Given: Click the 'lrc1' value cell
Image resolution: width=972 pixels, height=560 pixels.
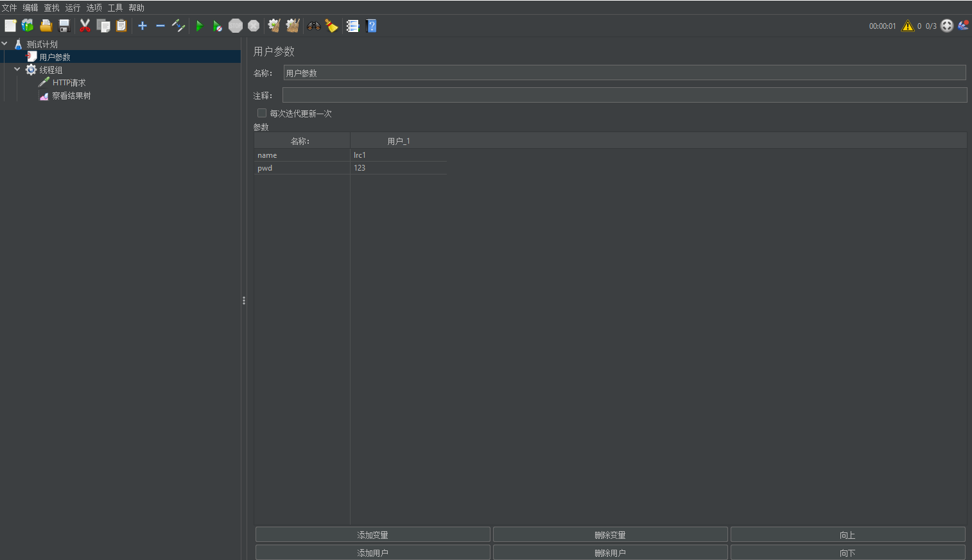Looking at the screenshot, I should [x=399, y=155].
